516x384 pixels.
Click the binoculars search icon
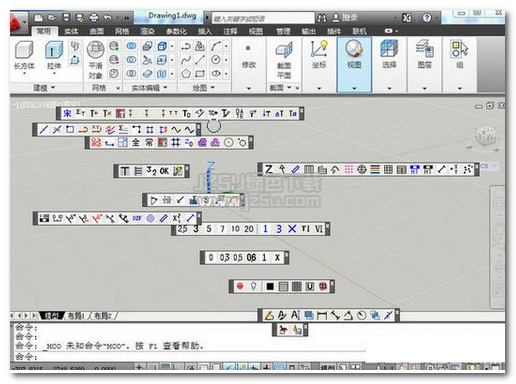[x=322, y=18]
